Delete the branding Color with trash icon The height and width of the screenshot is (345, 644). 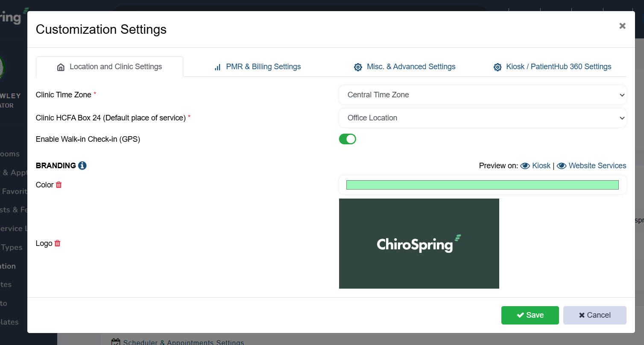click(59, 184)
